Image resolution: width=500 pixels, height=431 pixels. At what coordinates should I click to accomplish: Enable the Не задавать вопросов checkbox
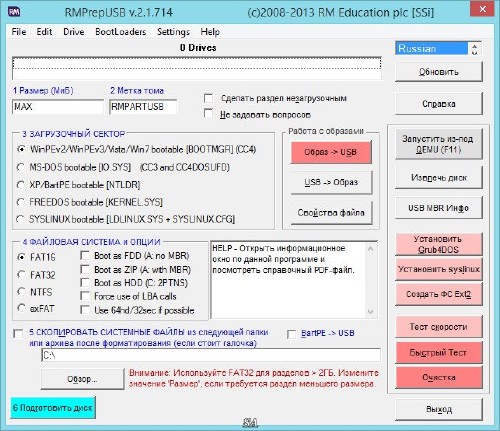point(208,113)
